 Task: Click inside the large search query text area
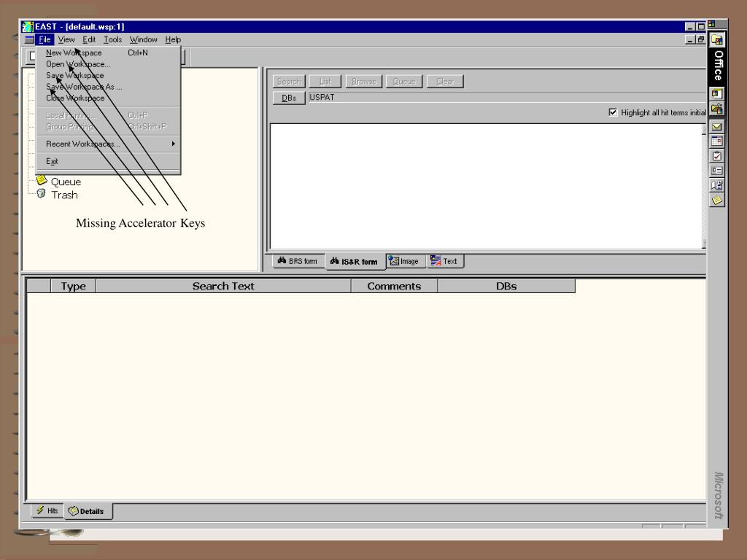tap(486, 186)
